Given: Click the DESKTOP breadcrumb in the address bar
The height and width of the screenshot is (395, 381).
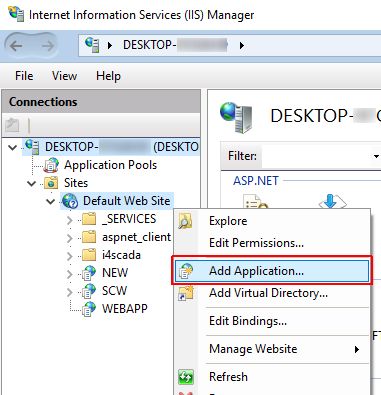Looking at the screenshot, I should (175, 45).
